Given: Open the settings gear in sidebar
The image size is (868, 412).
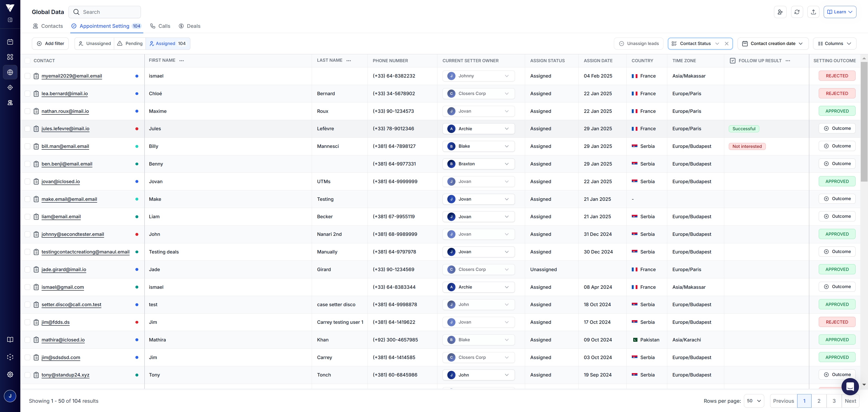Looking at the screenshot, I should (x=10, y=374).
